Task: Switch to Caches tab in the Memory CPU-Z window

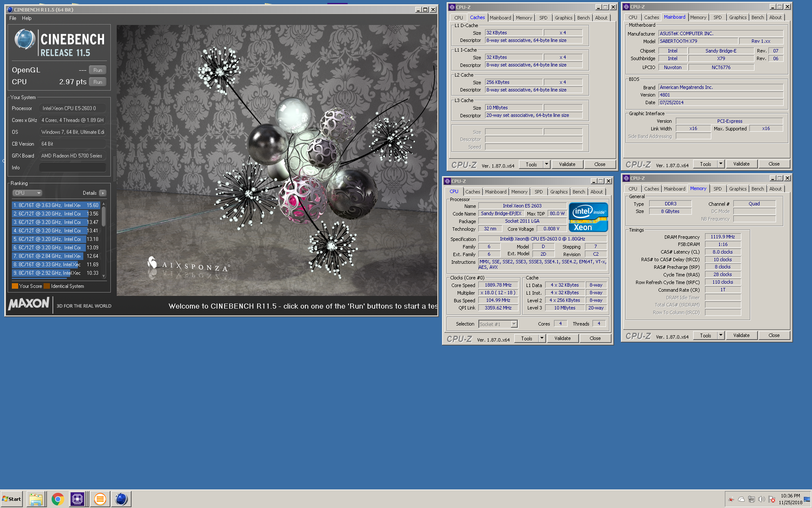Action: 651,189
